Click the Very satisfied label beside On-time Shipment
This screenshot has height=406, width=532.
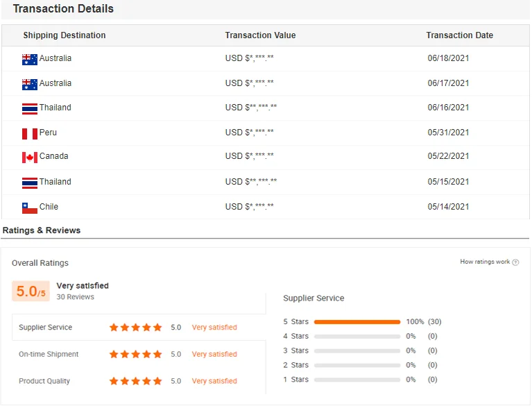(214, 354)
